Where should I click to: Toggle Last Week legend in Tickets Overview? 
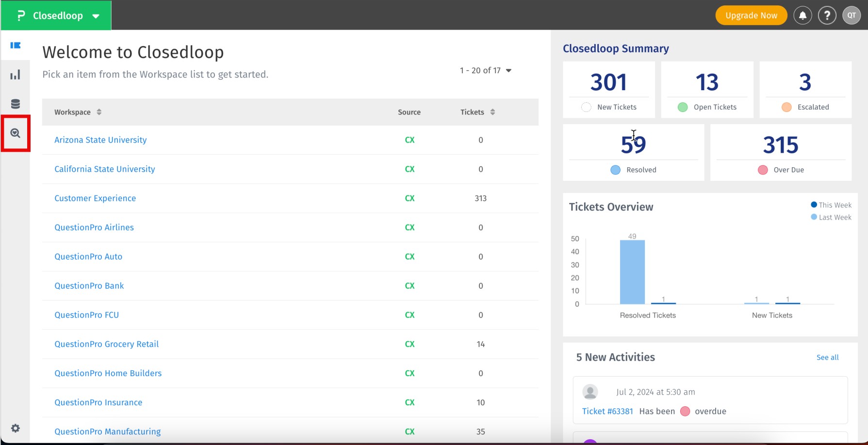(831, 218)
